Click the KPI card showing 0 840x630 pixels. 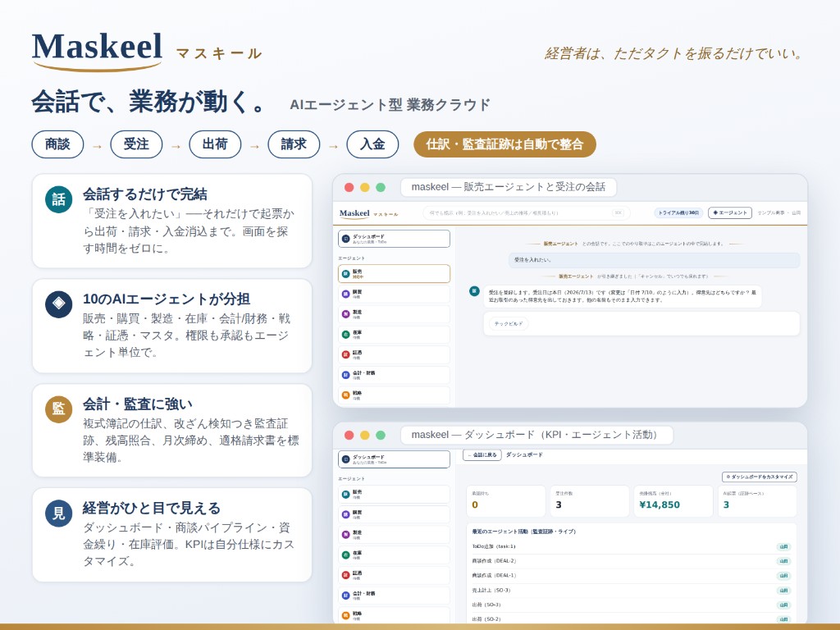pos(505,501)
